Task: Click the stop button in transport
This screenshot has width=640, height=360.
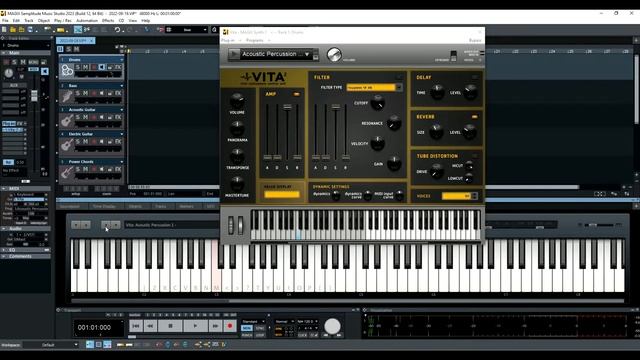Action: pos(170,326)
